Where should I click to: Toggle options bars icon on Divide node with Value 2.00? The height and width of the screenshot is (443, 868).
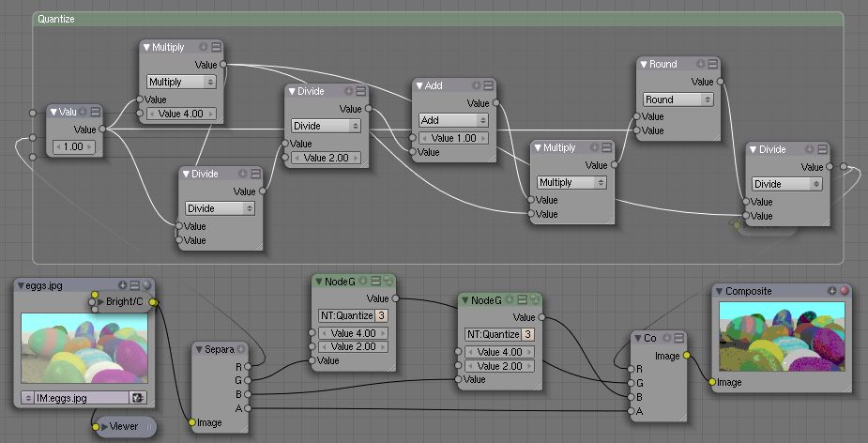click(x=361, y=91)
